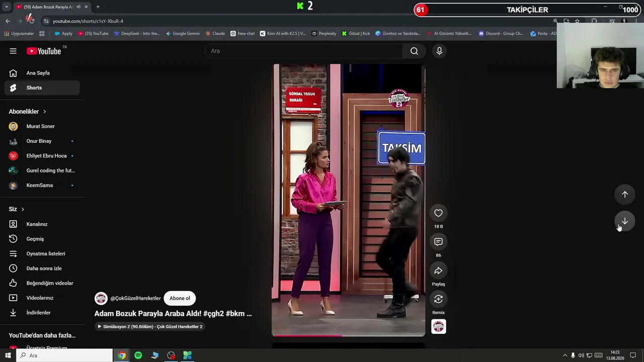644x362 pixels.
Task: Open Videolarınız in the sidebar
Action: [42, 298]
